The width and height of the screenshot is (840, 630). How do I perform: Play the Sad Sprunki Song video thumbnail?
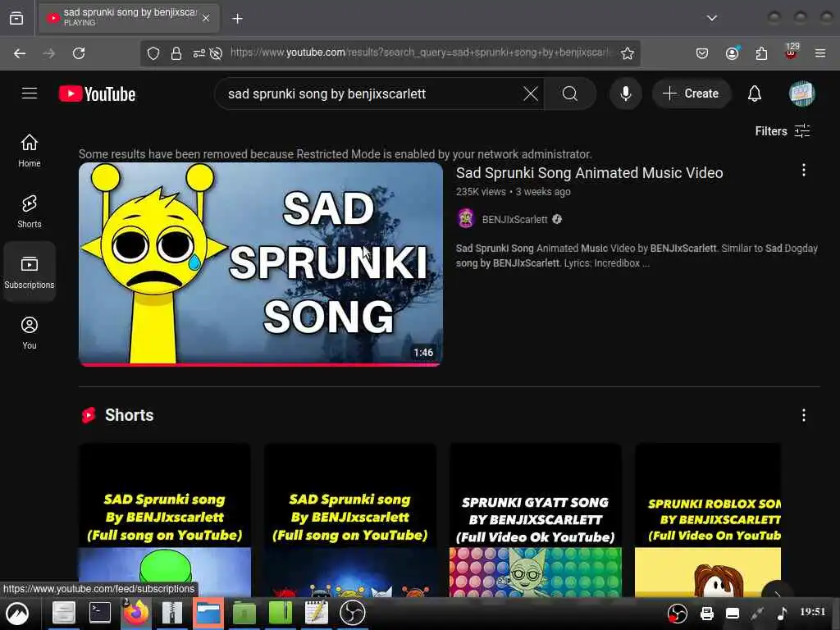click(261, 265)
